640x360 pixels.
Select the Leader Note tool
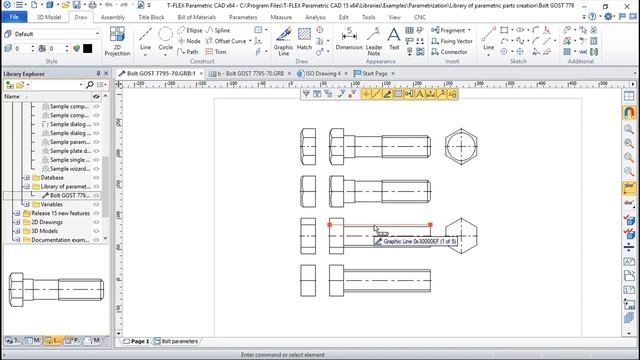coord(373,41)
